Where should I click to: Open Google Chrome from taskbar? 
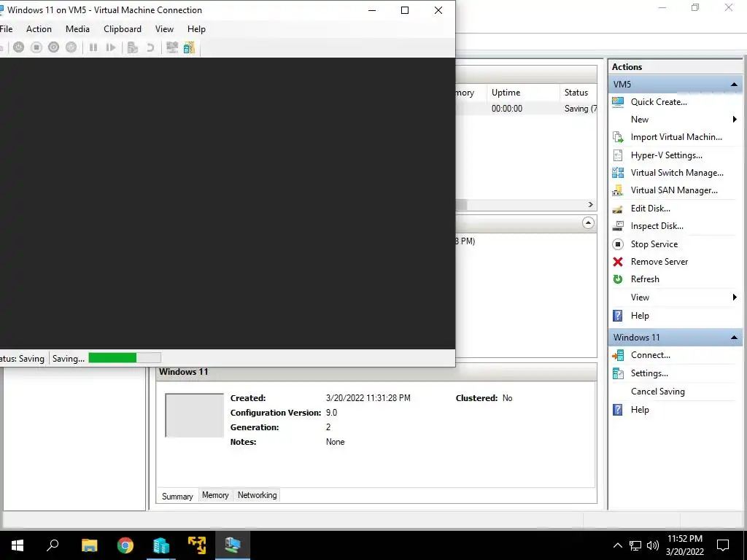pyautogui.click(x=125, y=545)
